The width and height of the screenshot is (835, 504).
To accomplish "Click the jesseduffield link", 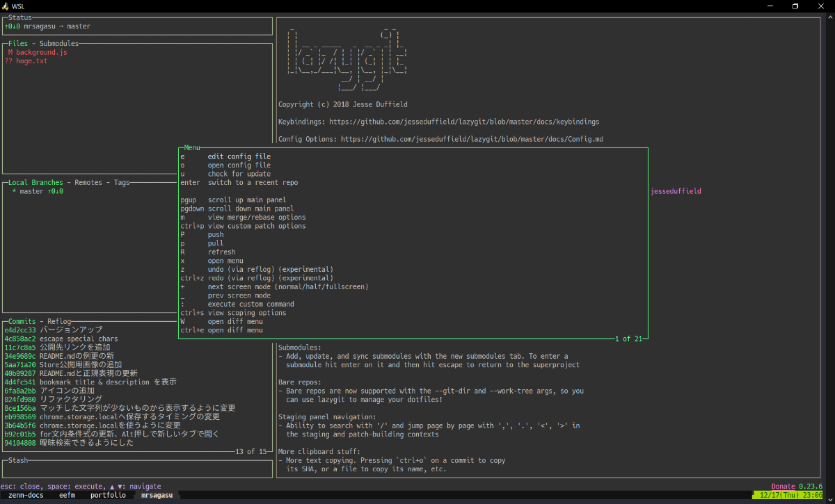I will pos(676,191).
